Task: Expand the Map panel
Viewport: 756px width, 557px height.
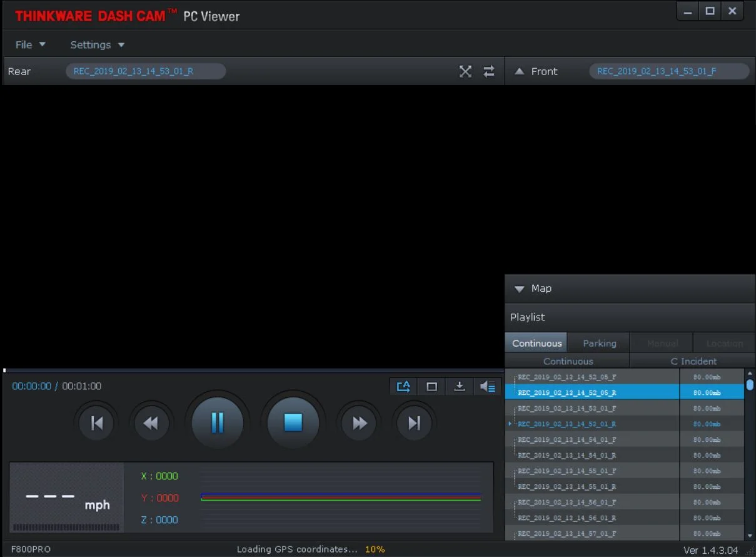Action: 519,289
